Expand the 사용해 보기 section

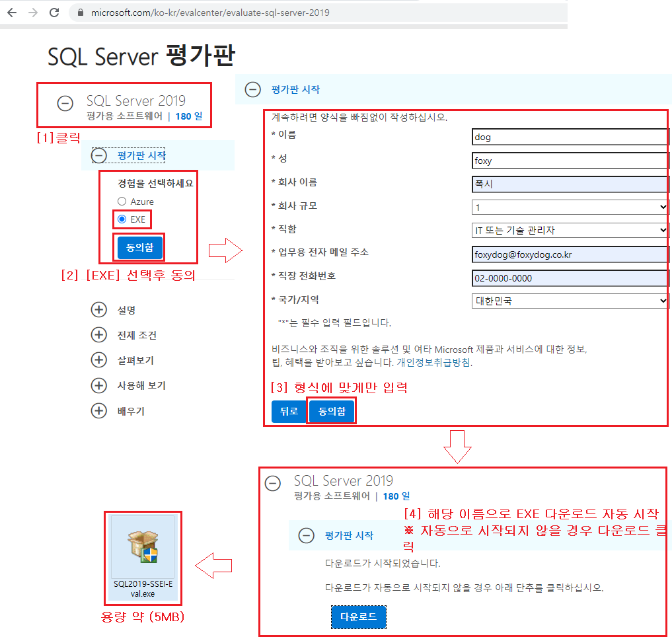(x=99, y=385)
